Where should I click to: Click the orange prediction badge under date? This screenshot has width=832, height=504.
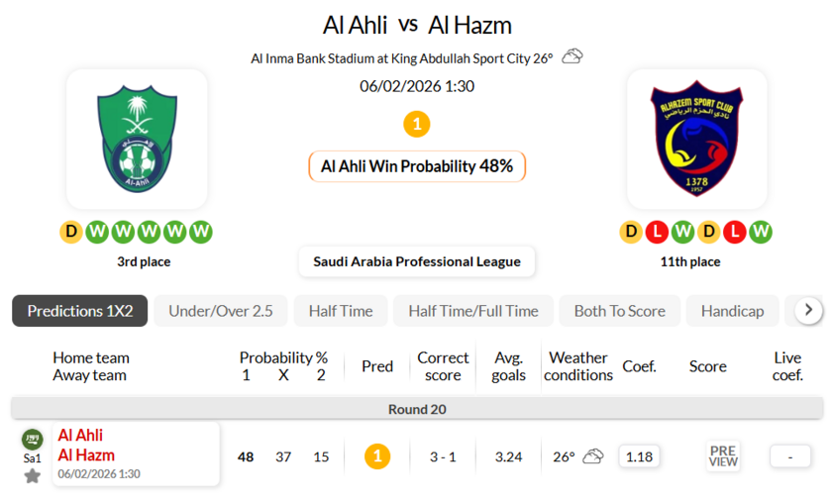click(x=417, y=125)
